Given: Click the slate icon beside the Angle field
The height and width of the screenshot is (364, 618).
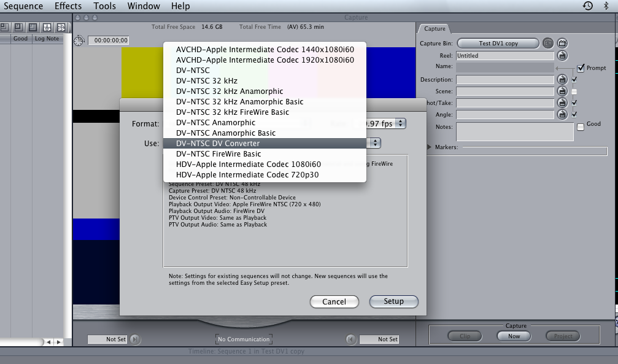Looking at the screenshot, I should click(x=562, y=114).
